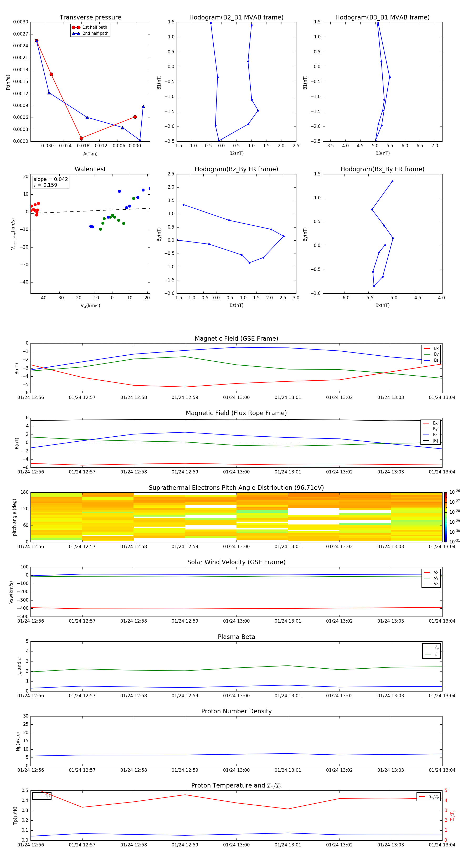
Task: Click the red right-side 'Te/Tp' axis label
Action: (453, 815)
